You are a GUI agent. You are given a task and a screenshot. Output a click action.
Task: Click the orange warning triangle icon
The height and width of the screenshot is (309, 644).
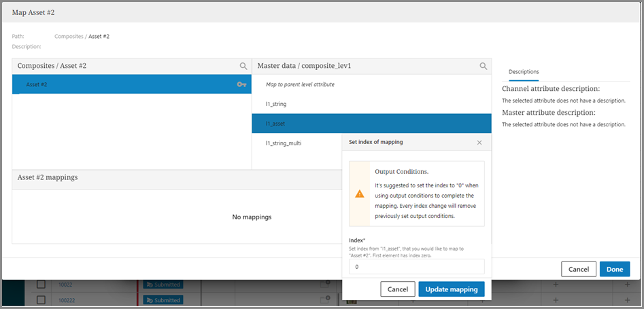(x=360, y=194)
